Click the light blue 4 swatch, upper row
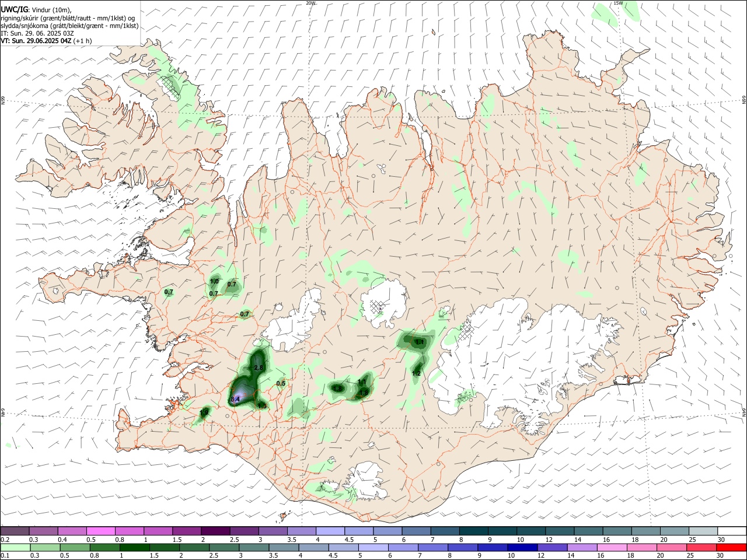The image size is (747, 560). coord(329,531)
